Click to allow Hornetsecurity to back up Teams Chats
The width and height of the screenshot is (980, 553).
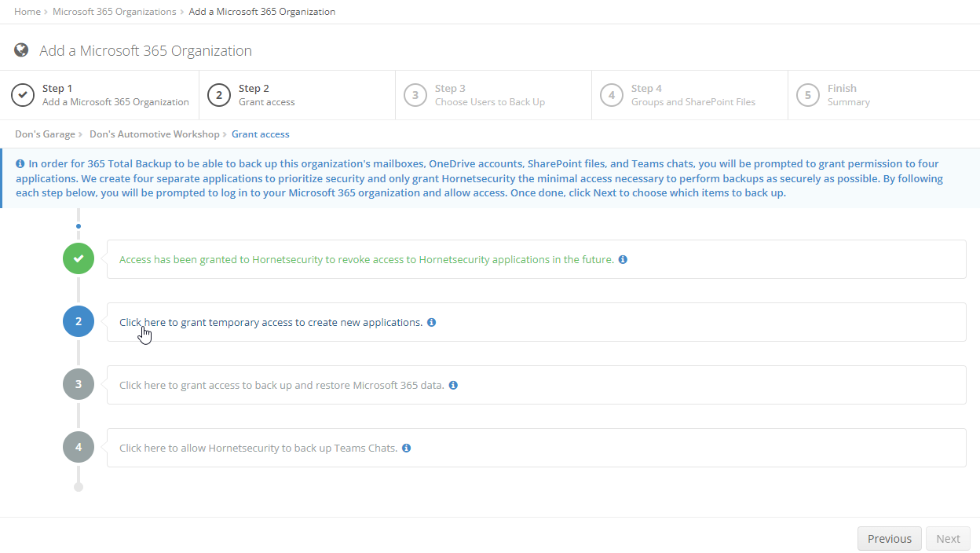(x=258, y=448)
